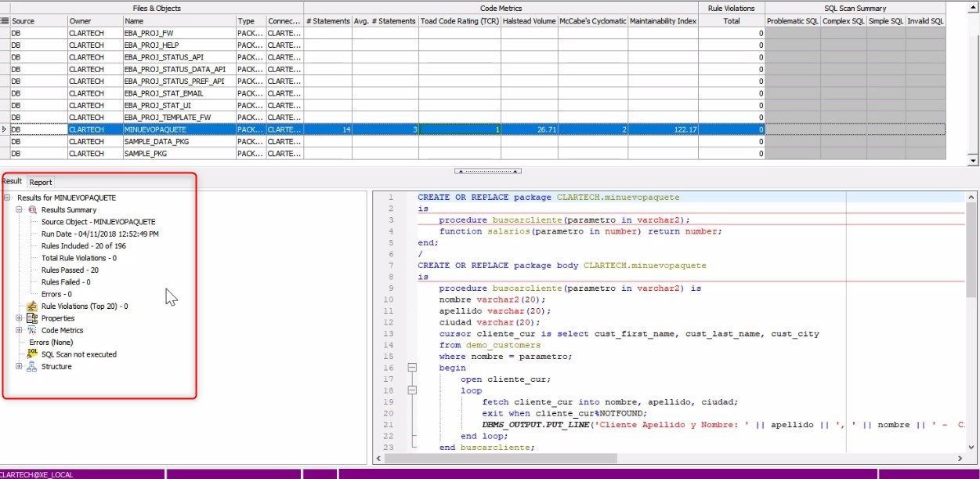Click the Rules Failed - 0 entry
The width and height of the screenshot is (980, 479).
point(66,282)
